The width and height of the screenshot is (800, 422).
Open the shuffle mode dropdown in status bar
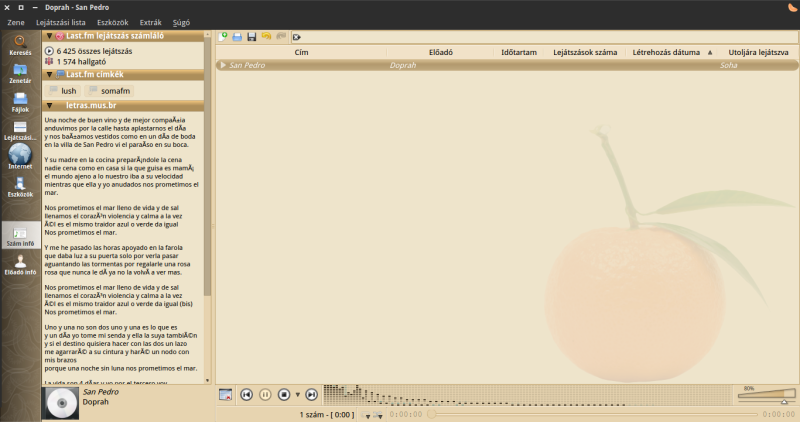[x=378, y=415]
